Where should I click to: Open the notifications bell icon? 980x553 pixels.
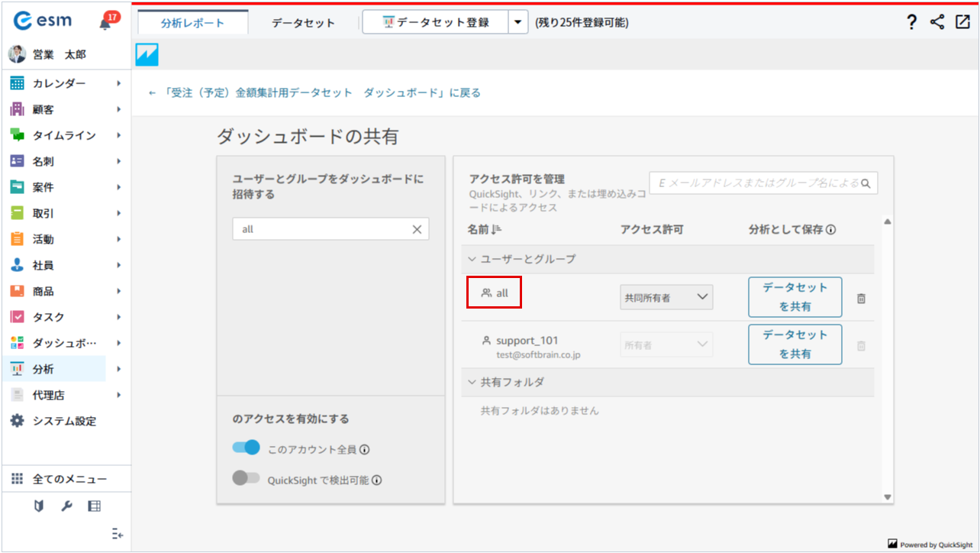point(106,24)
